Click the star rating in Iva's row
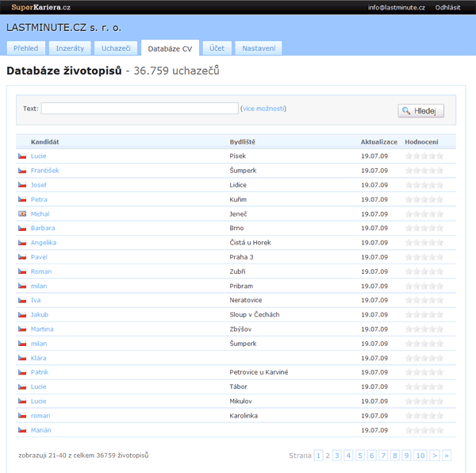 [424, 300]
